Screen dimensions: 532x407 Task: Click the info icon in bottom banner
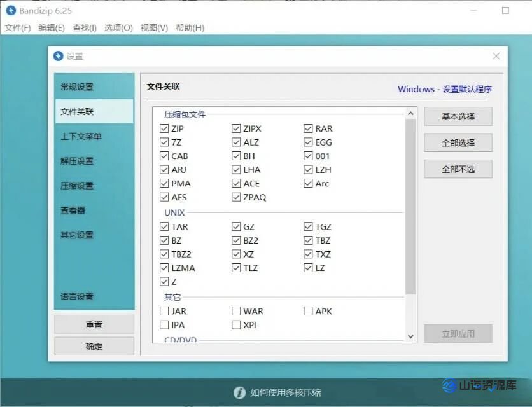tap(239, 392)
